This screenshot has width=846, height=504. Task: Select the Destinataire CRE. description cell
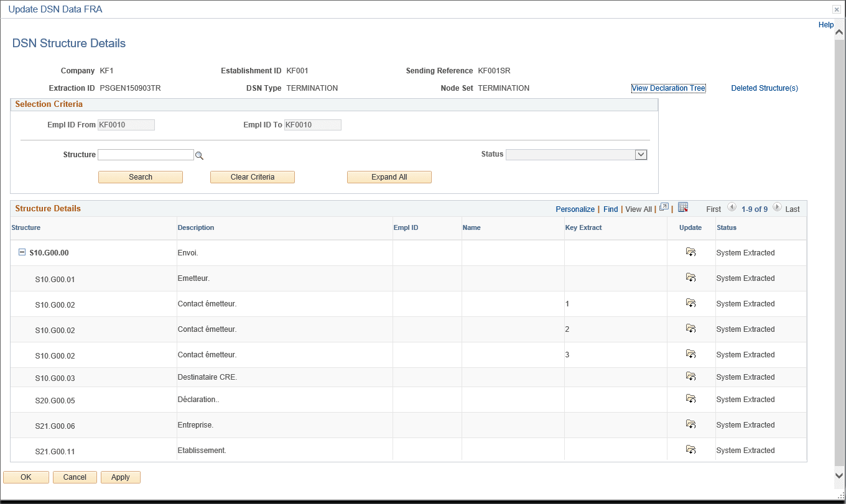pos(208,377)
